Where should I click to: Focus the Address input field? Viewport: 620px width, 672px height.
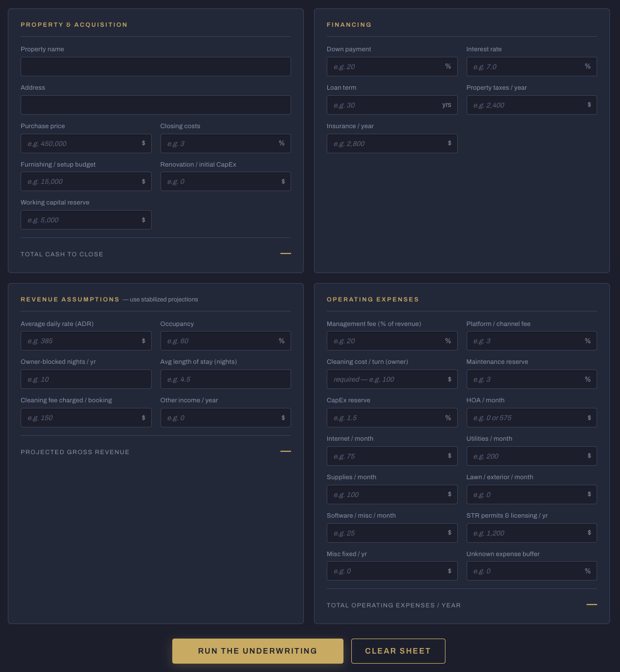click(x=156, y=105)
